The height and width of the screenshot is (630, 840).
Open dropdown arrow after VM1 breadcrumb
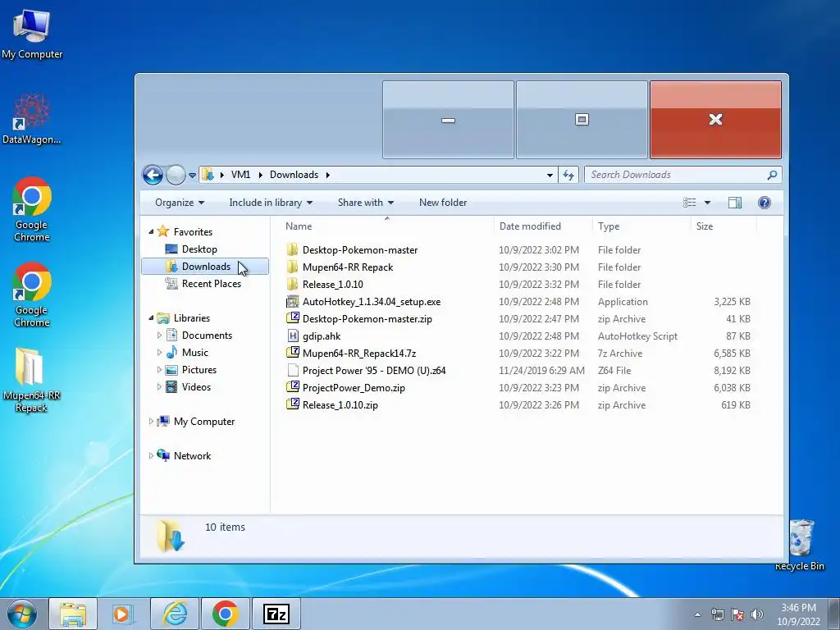point(260,176)
